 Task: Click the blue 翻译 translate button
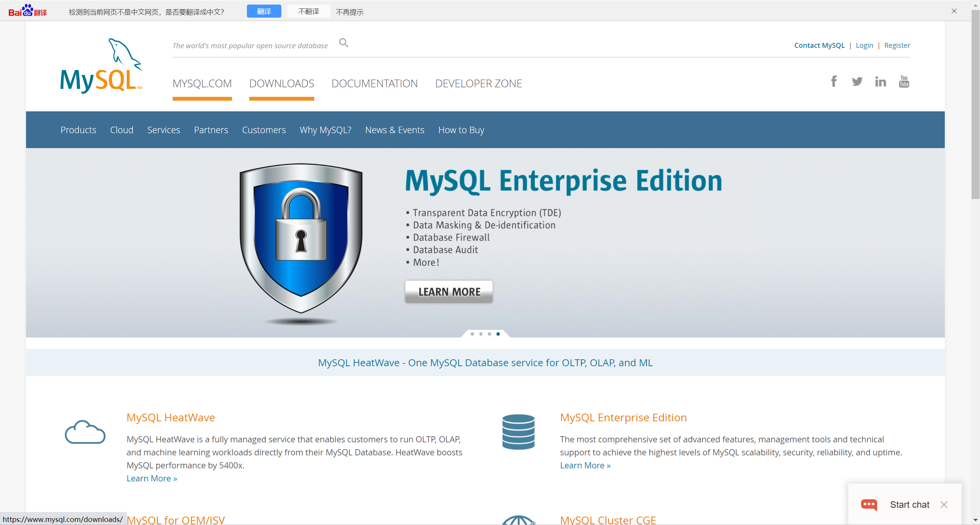[x=264, y=11]
